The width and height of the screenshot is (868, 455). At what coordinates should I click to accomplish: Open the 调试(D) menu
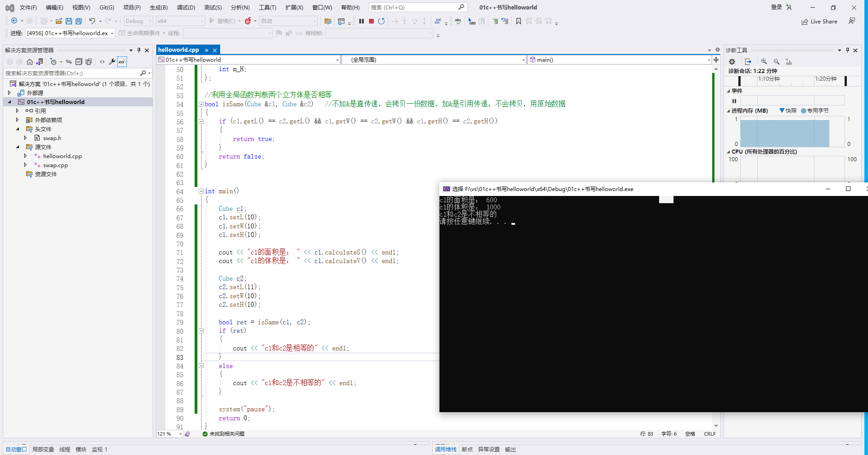tap(186, 7)
